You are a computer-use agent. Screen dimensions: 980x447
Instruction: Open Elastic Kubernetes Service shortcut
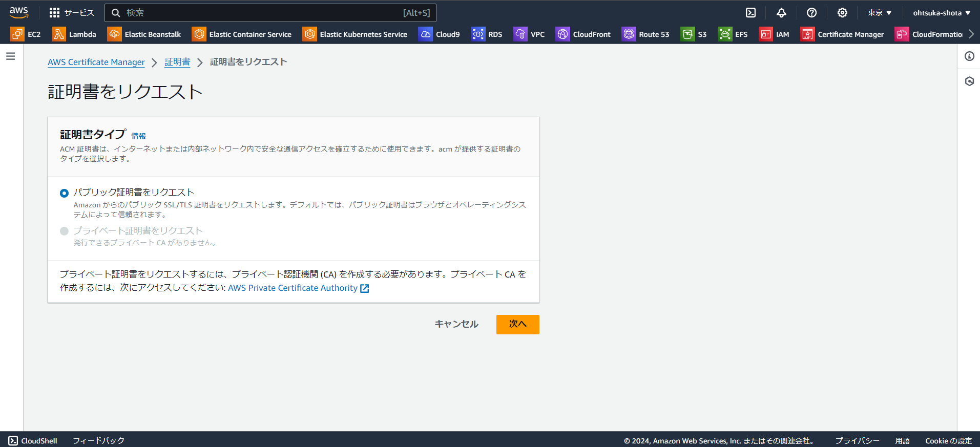coord(356,34)
